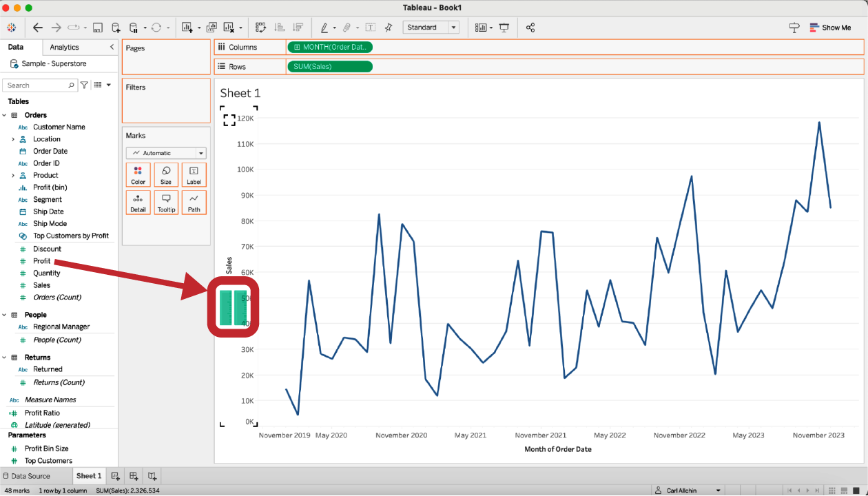Click the Show Mark Labels icon
The image size is (868, 496).
coord(370,28)
